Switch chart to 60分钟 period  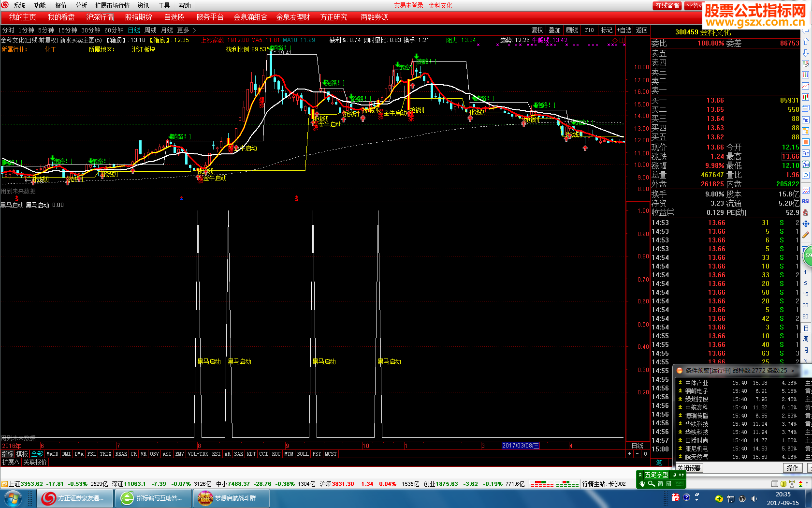114,30
